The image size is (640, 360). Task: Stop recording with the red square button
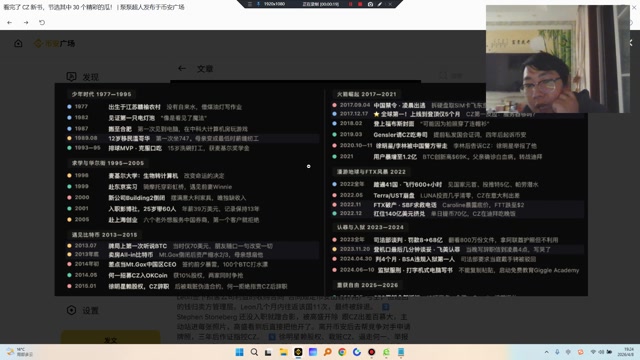click(360, 4)
